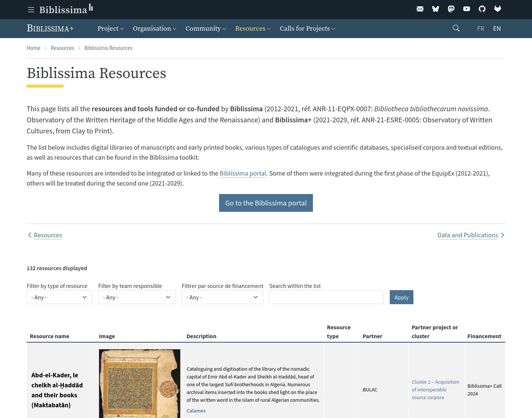Go to Home breadcrumb
The height and width of the screenshot is (418, 532).
33,48
